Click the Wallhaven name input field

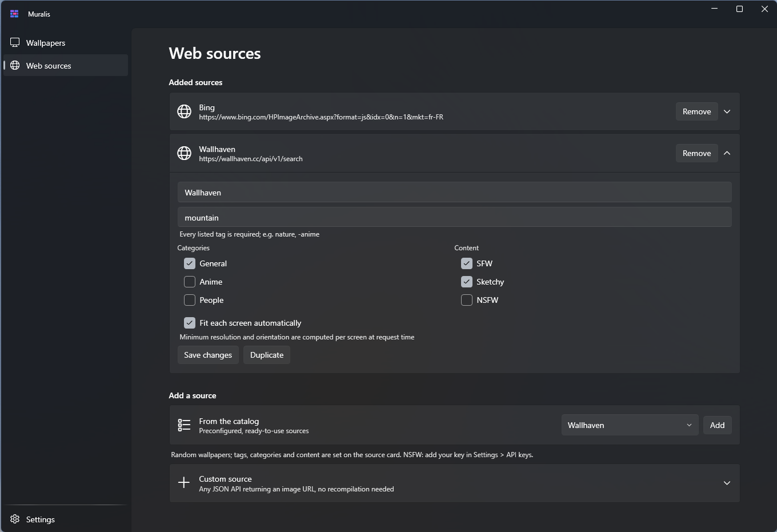(x=454, y=193)
